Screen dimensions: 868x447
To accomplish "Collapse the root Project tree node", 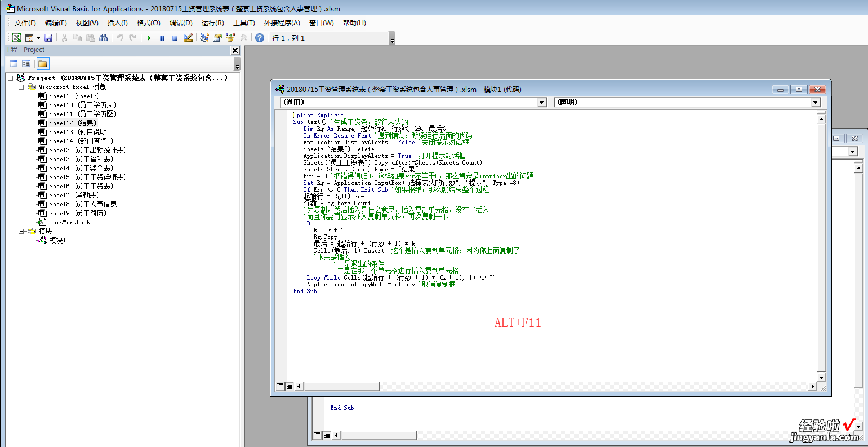I will pyautogui.click(x=11, y=78).
